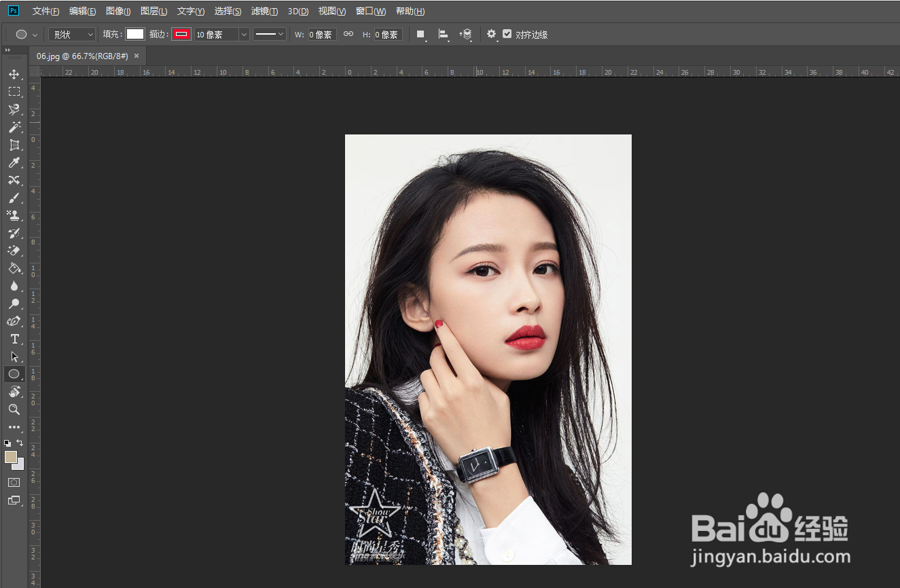Image resolution: width=900 pixels, height=588 pixels.
Task: Close the 06.jpg document tab
Action: pos(137,56)
